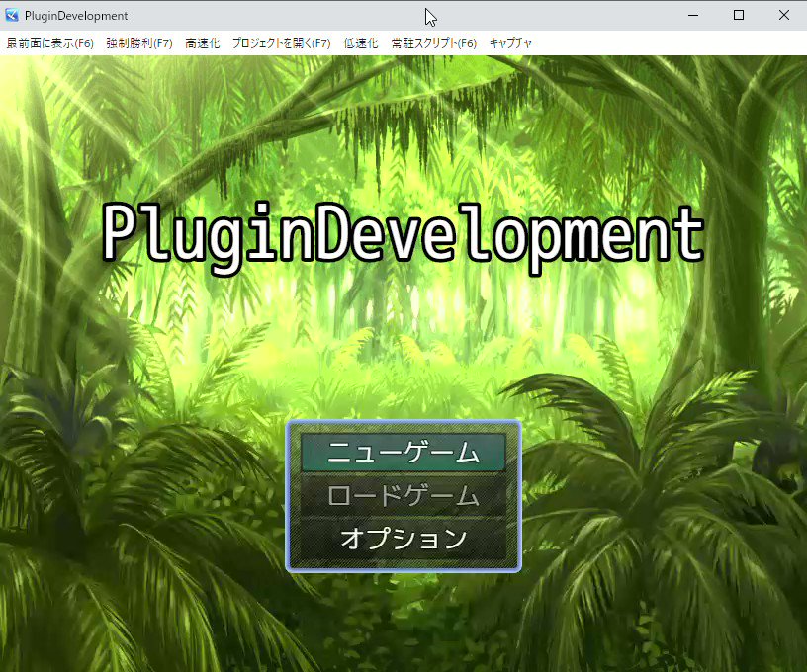Select the 強制勝利(F7) menu item
The image size is (807, 672).
[139, 43]
